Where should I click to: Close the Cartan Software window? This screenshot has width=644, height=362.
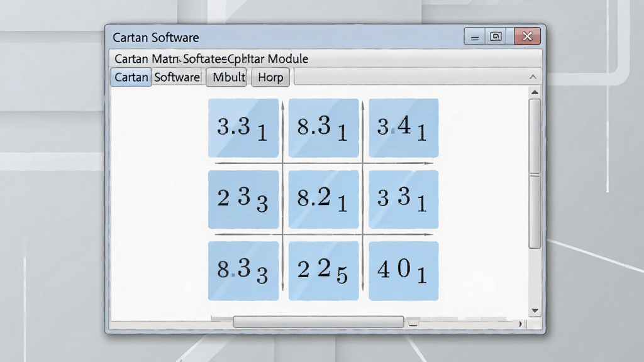tap(528, 36)
